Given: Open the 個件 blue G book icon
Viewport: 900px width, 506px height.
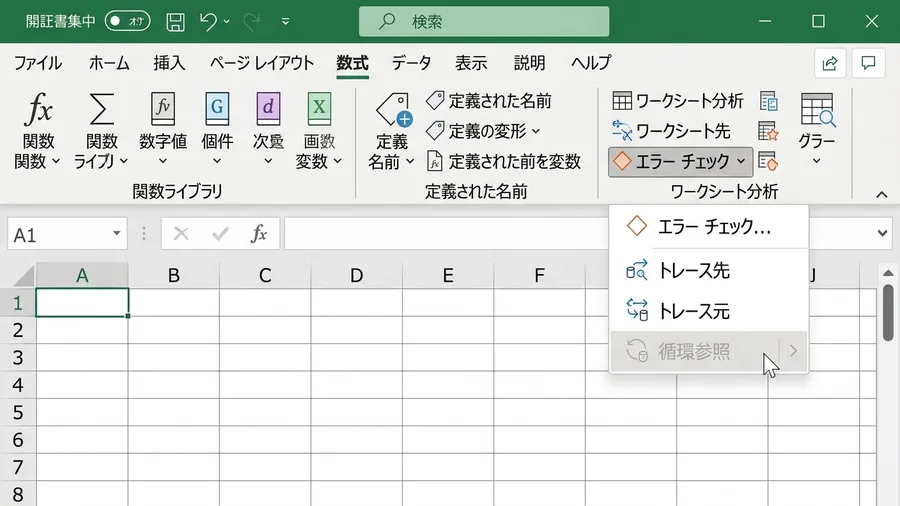Looking at the screenshot, I should [217, 108].
